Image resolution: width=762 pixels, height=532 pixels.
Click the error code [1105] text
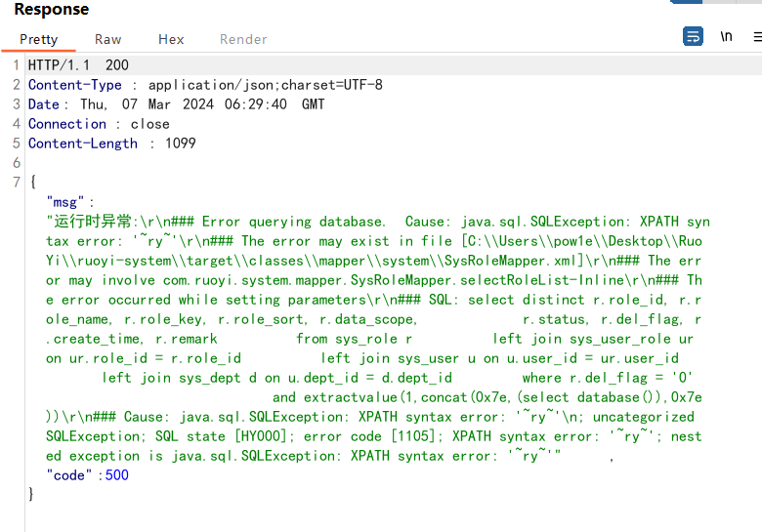pyautogui.click(x=369, y=436)
